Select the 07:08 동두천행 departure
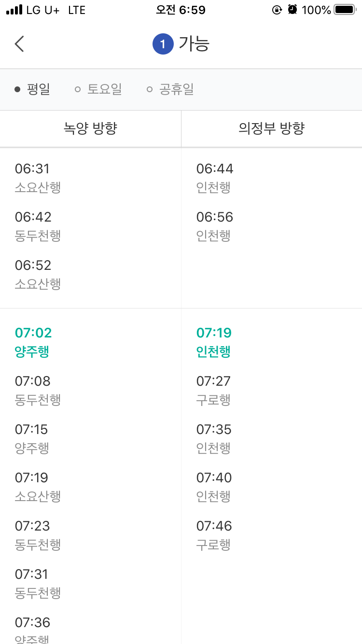 [x=38, y=390]
